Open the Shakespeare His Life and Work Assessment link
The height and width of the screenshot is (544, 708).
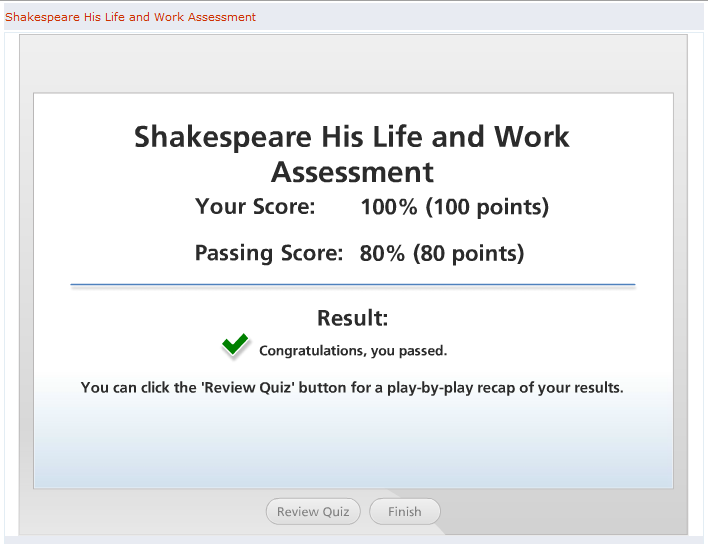point(130,17)
